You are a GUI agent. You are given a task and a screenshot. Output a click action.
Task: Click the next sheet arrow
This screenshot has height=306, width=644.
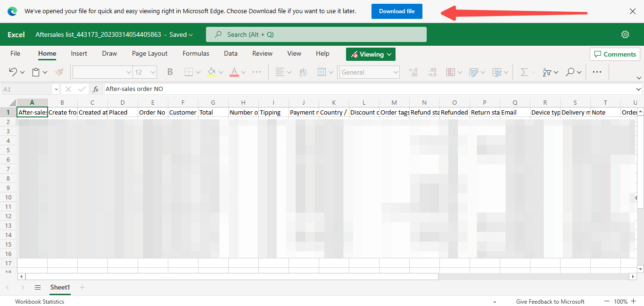click(23, 287)
